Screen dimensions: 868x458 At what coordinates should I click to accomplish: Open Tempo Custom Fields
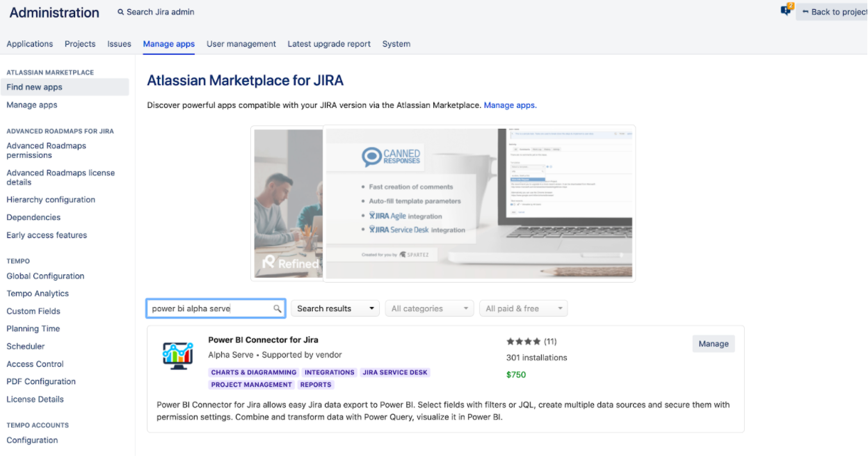tap(33, 312)
